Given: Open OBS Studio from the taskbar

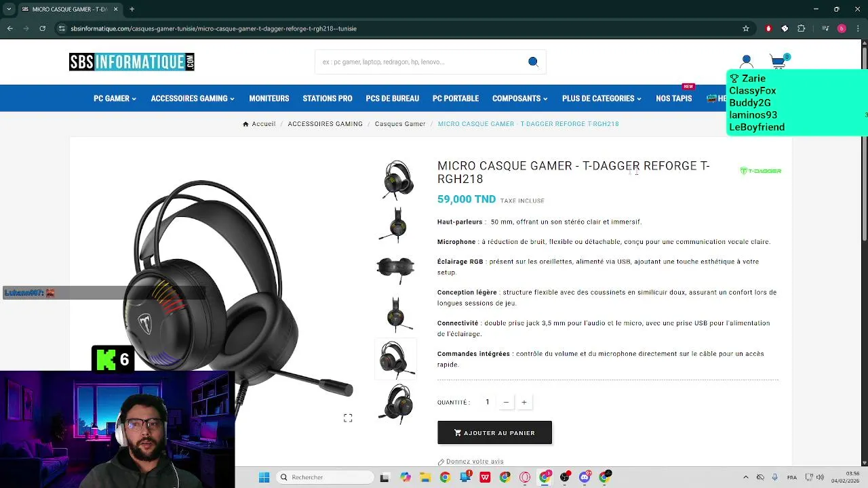Looking at the screenshot, I should (x=565, y=477).
